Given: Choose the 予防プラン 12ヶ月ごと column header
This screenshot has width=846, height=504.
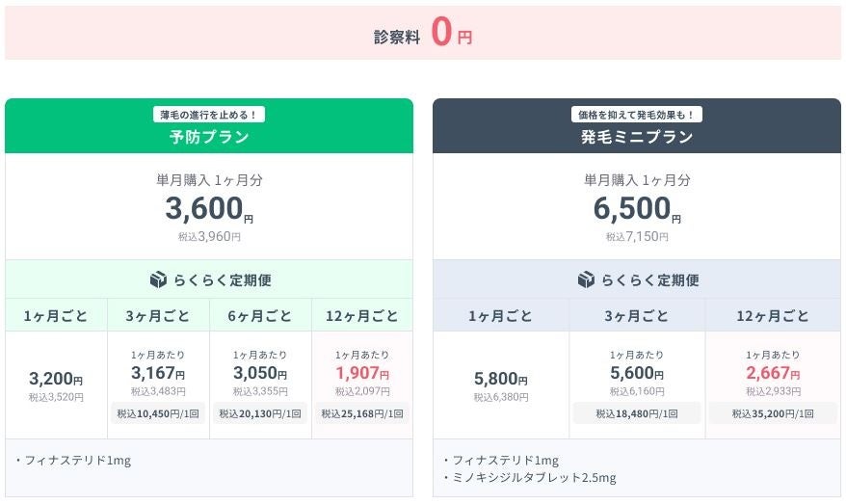Looking at the screenshot, I should click(362, 316).
